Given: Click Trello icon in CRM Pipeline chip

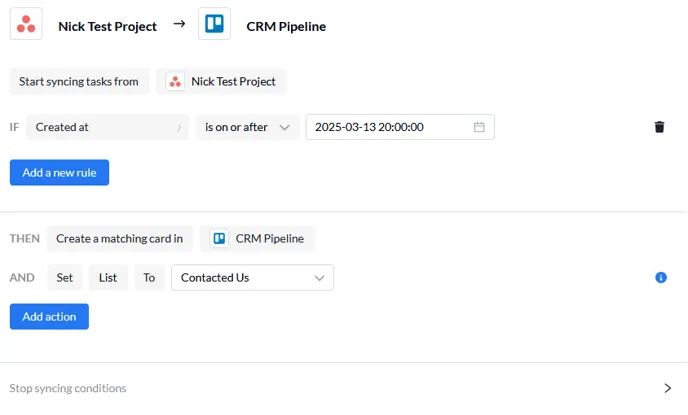Looking at the screenshot, I should coord(219,239).
